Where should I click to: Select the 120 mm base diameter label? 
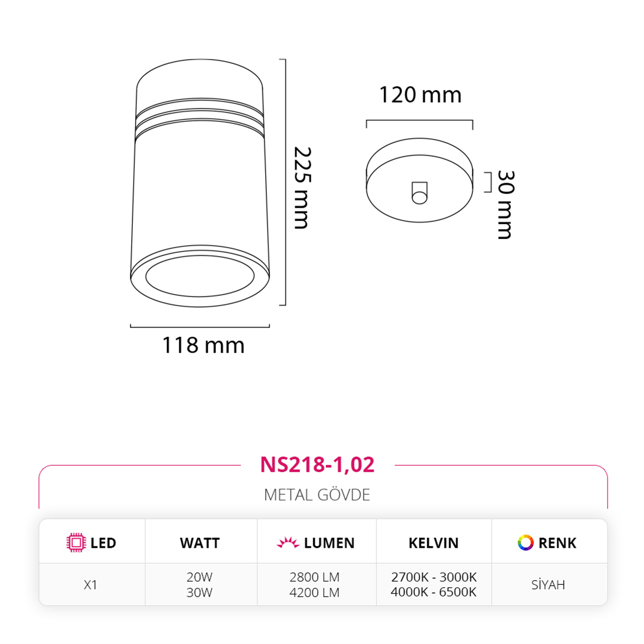point(420,95)
